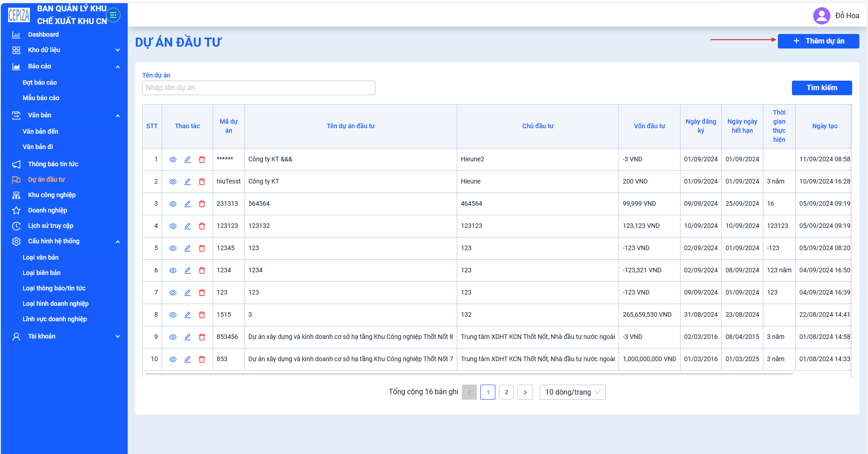Expand the Tài khoản menu chevron

coord(118,337)
